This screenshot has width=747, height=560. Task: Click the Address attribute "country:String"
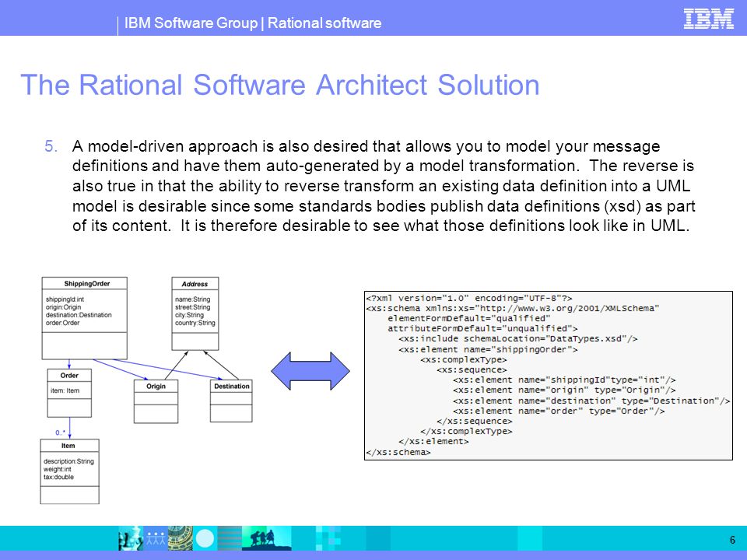point(195,322)
